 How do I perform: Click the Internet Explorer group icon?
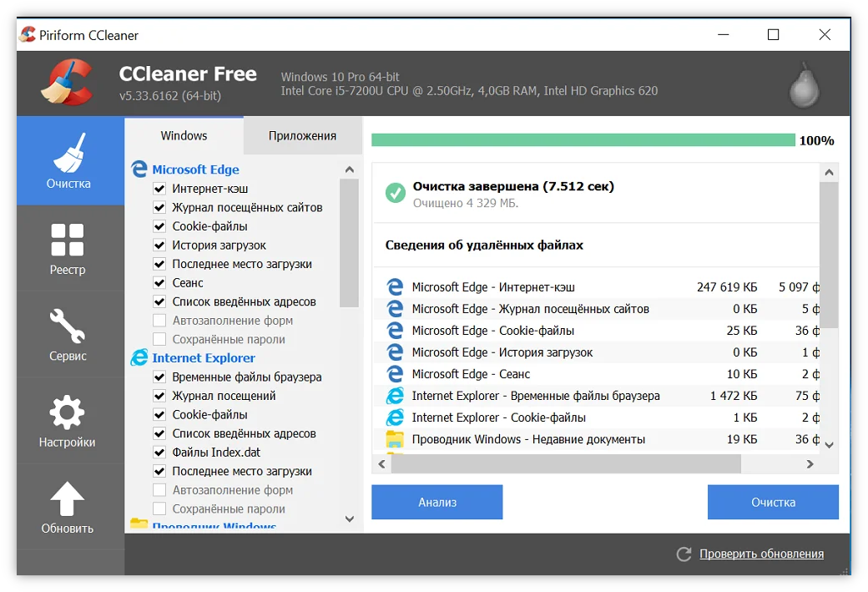point(139,357)
